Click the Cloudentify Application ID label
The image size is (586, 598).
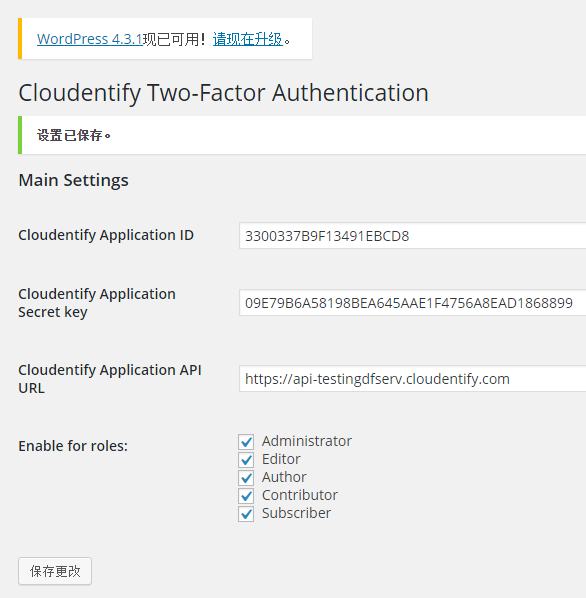click(106, 235)
